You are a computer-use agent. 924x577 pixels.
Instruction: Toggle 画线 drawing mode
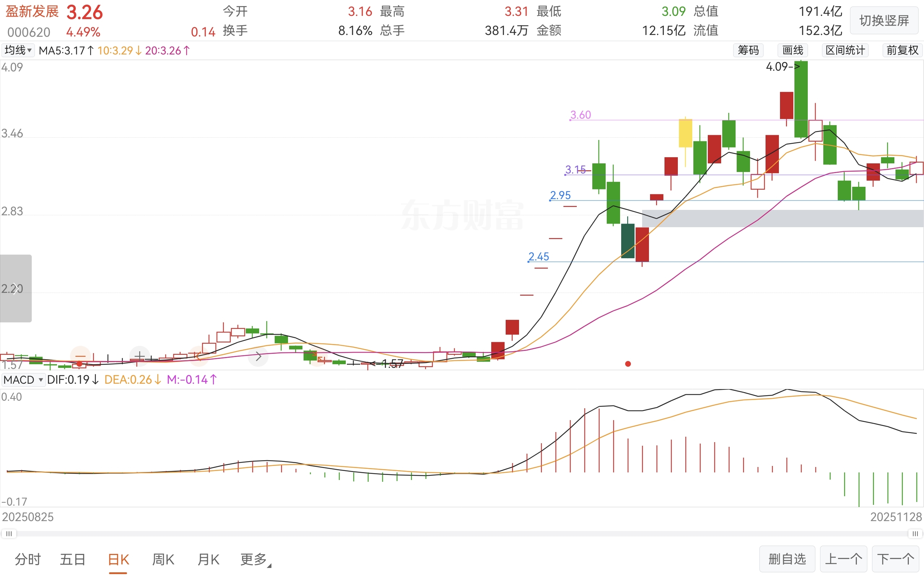coord(792,50)
